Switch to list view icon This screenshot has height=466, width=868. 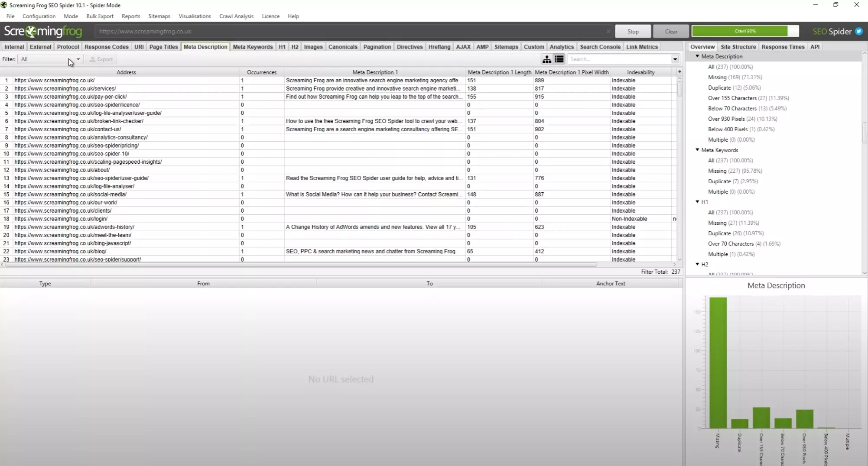[559, 59]
